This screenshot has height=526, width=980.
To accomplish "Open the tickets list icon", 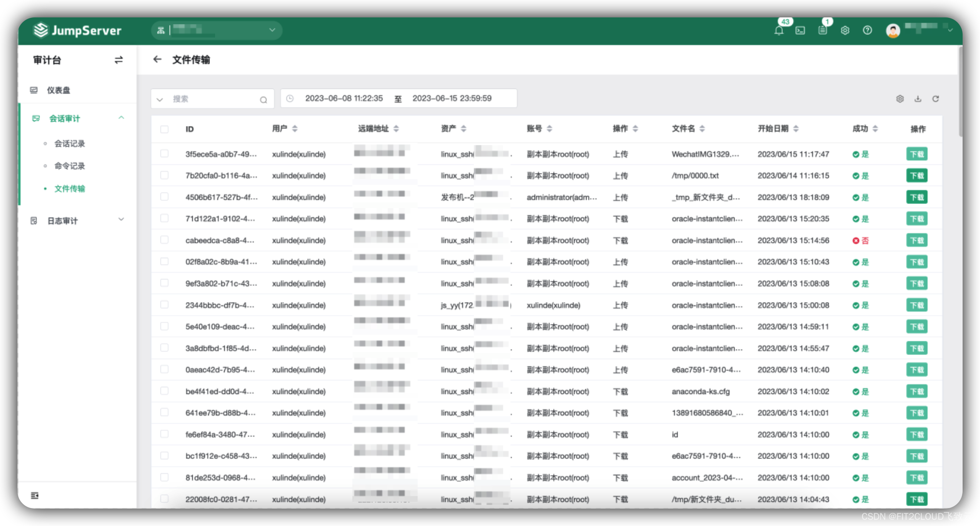I will pos(822,30).
